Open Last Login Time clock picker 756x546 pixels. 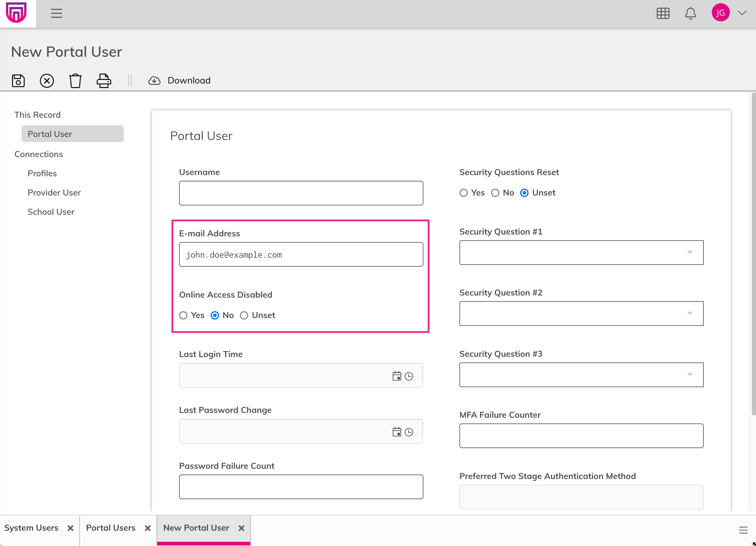click(x=409, y=376)
